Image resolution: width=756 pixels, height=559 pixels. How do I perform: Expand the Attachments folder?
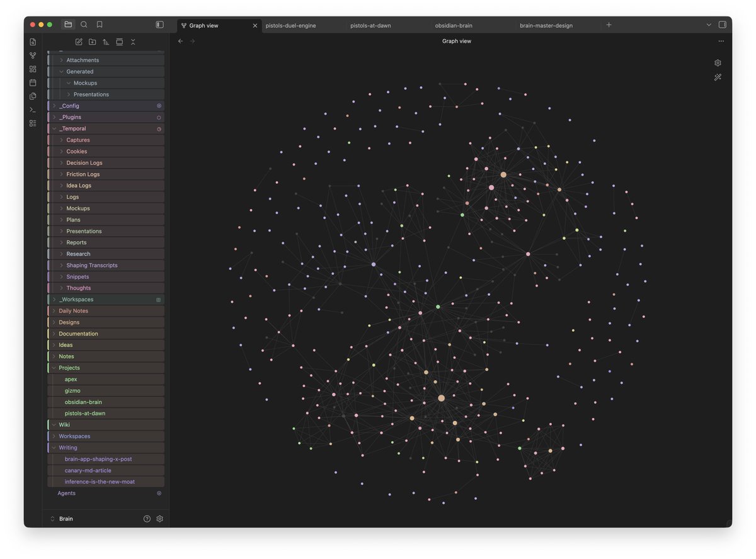click(106, 60)
